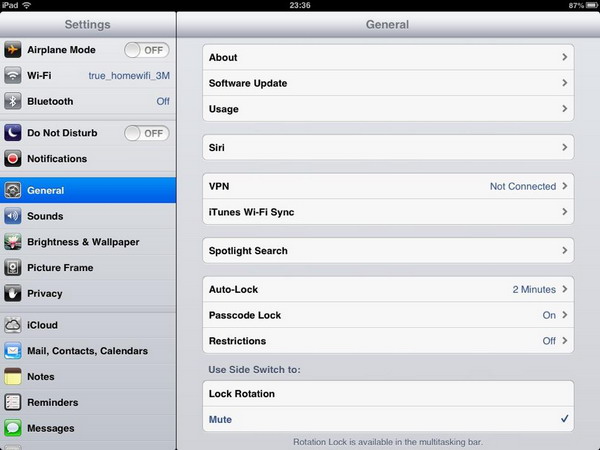Tap the Brightness & Wallpaper flower icon

click(13, 242)
